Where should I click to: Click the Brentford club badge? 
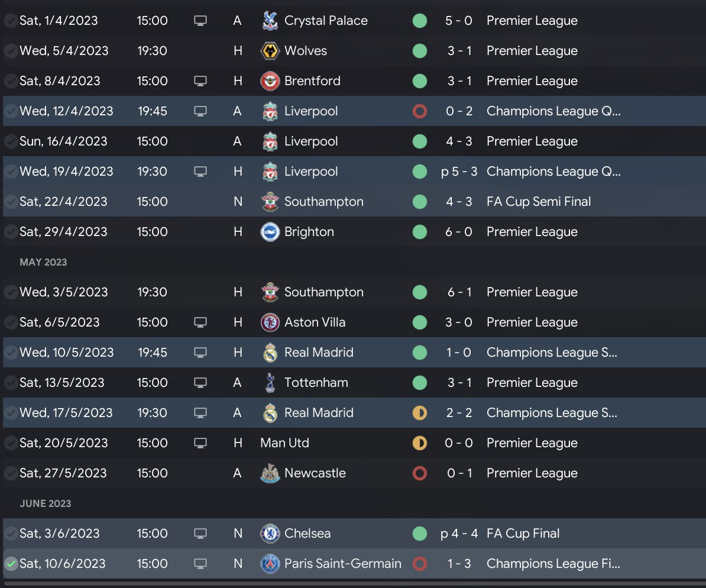point(270,81)
